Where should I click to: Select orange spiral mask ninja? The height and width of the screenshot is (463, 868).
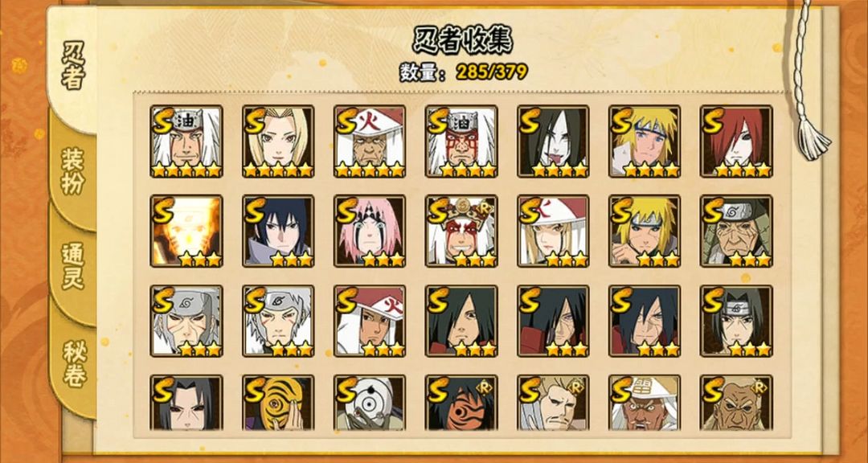[x=278, y=404]
